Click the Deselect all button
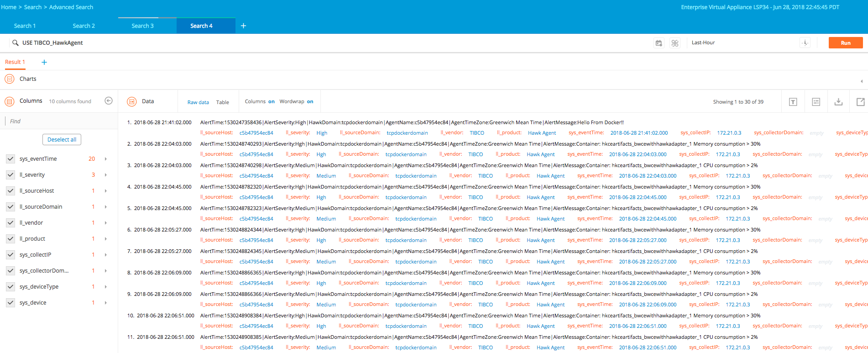The width and height of the screenshot is (868, 353). tap(62, 140)
